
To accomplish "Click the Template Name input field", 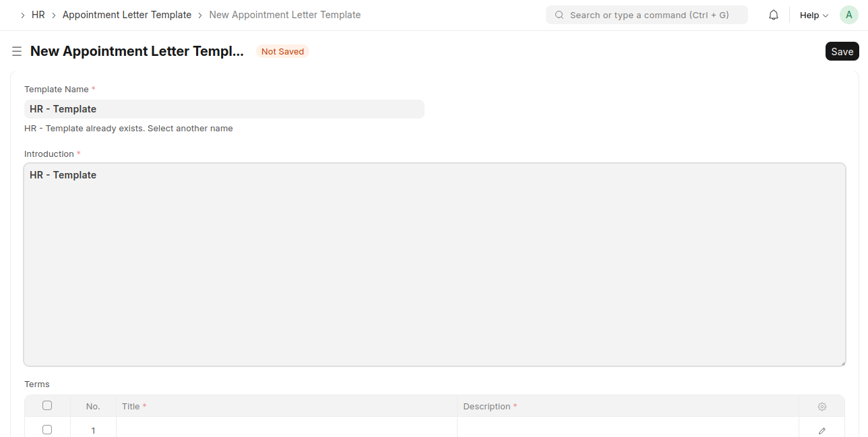I will tap(224, 109).
